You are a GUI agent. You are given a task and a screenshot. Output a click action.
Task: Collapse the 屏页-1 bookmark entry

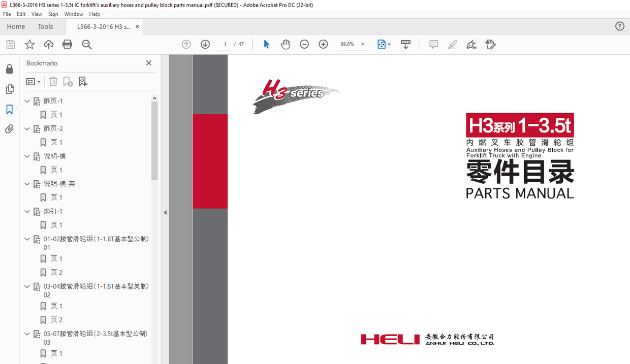point(27,101)
